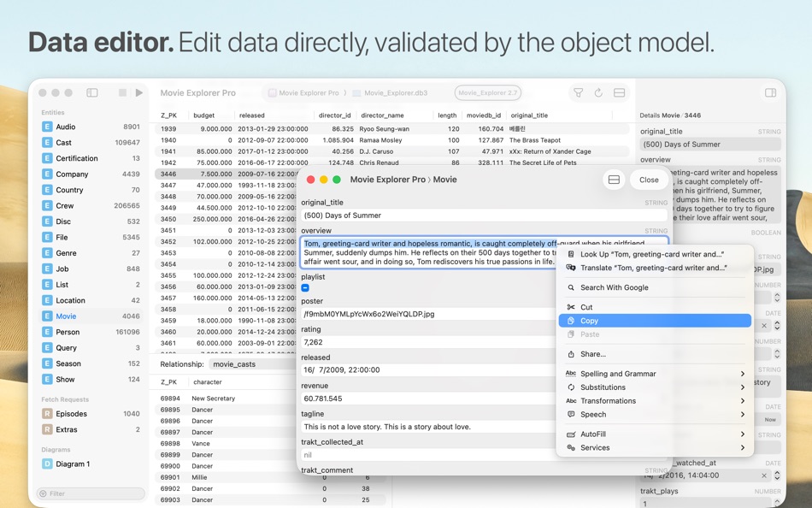Click the trakt watched_at date stepper
This screenshot has width=812, height=508.
777,476
